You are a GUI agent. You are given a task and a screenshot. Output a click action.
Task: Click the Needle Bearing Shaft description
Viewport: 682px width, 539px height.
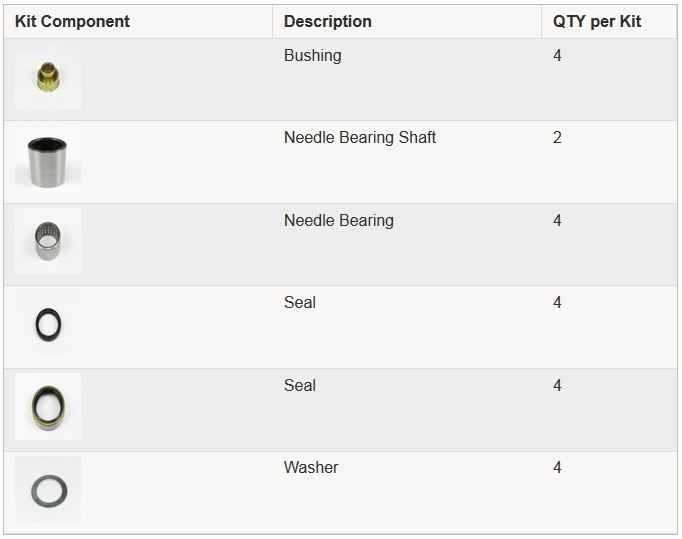[360, 137]
